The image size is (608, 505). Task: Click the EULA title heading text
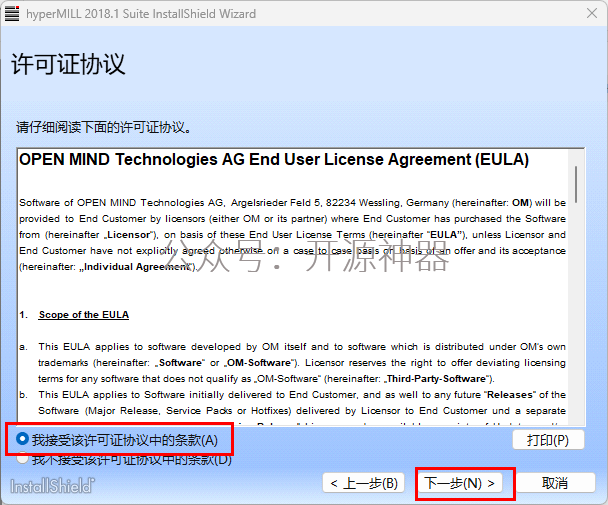tap(274, 159)
